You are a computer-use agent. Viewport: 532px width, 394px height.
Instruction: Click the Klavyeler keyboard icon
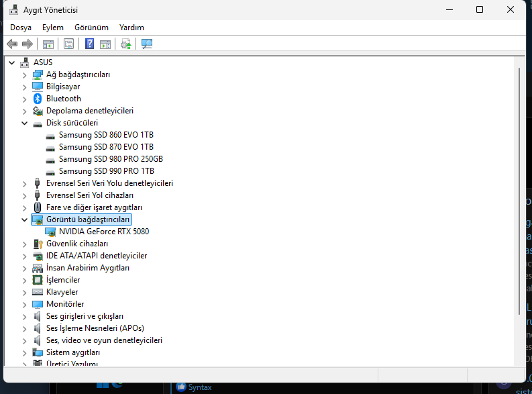[38, 292]
